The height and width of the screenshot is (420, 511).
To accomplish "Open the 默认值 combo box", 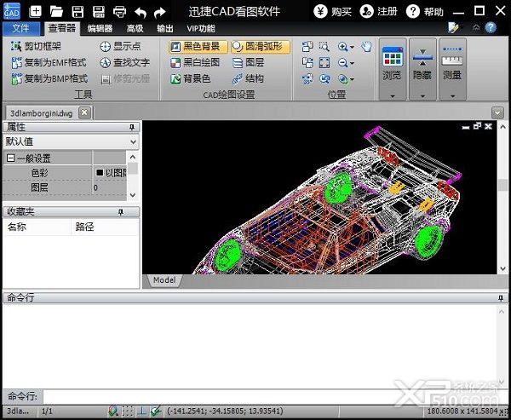I will pos(71,142).
